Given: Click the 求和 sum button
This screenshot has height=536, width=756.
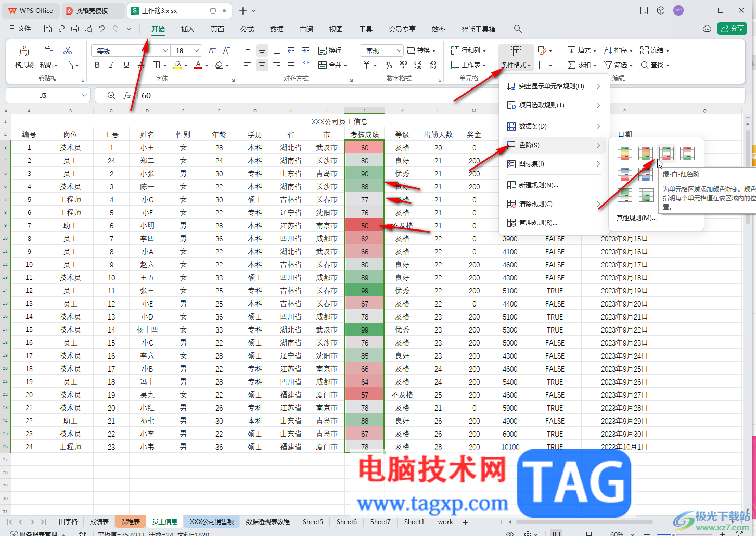Looking at the screenshot, I should pyautogui.click(x=582, y=65).
